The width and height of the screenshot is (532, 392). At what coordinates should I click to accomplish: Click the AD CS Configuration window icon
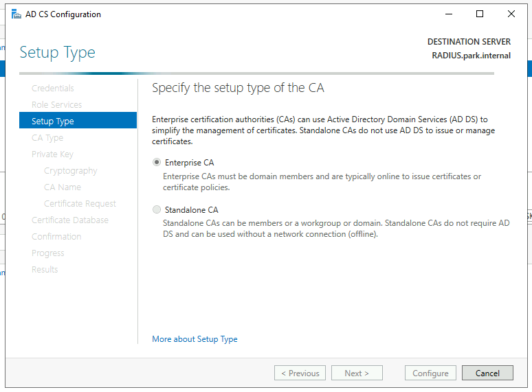[16, 14]
